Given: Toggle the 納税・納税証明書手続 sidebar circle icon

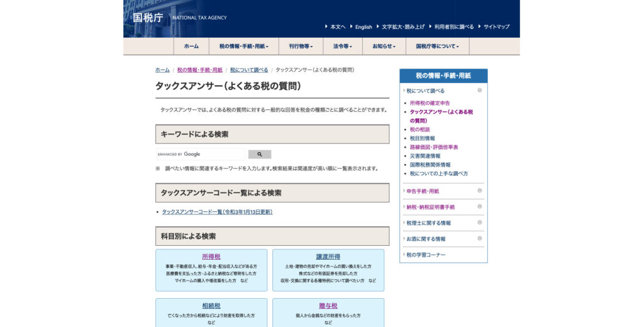Looking at the screenshot, I should pos(479,207).
